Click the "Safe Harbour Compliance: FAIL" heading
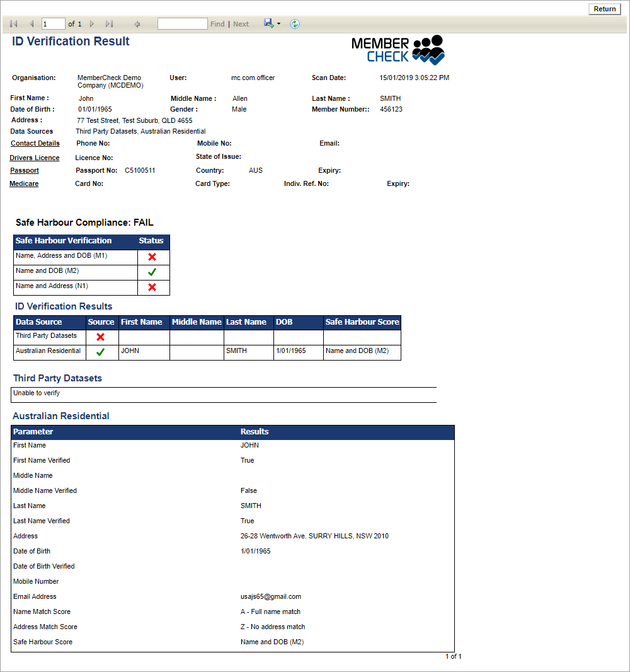630x672 pixels. tap(84, 223)
